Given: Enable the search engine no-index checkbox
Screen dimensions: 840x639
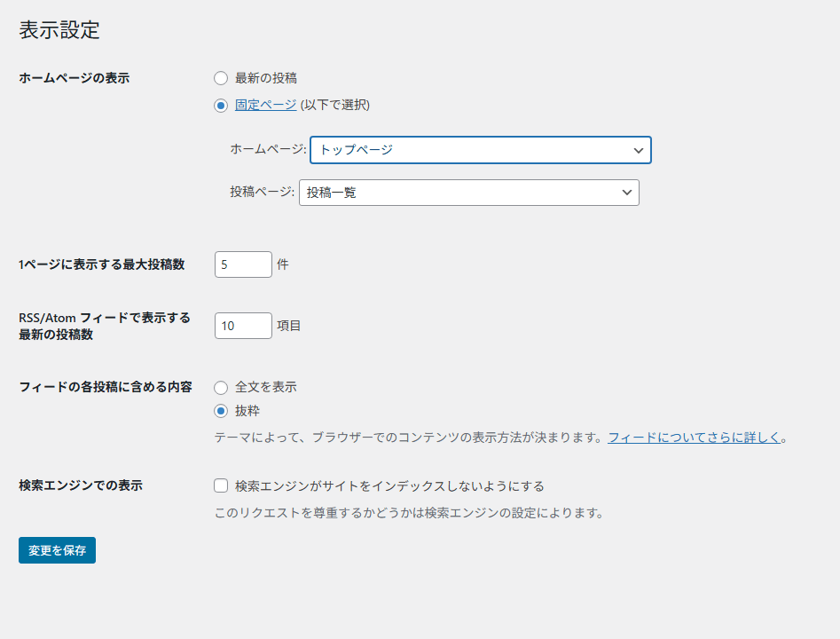Looking at the screenshot, I should click(221, 485).
